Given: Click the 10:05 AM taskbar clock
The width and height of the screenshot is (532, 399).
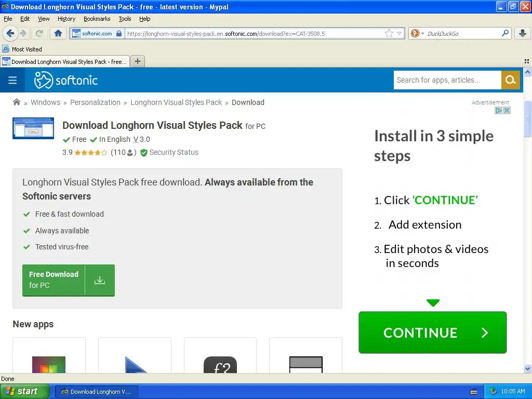Looking at the screenshot, I should click(x=513, y=392).
